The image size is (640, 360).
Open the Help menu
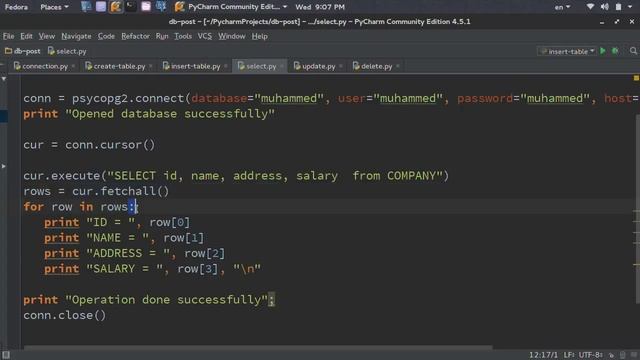tap(260, 36)
